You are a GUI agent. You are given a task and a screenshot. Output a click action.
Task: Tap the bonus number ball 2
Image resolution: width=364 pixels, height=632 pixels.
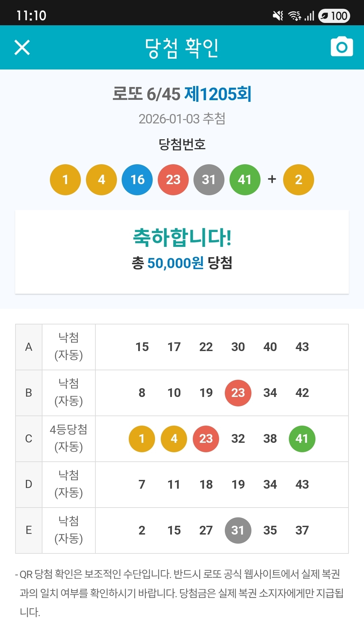click(x=299, y=180)
